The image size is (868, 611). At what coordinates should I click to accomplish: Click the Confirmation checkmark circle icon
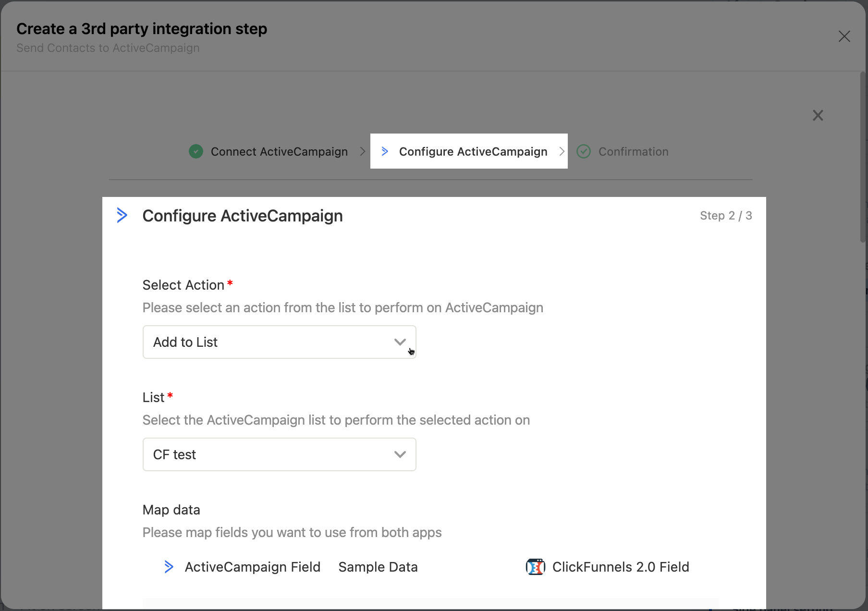584,151
